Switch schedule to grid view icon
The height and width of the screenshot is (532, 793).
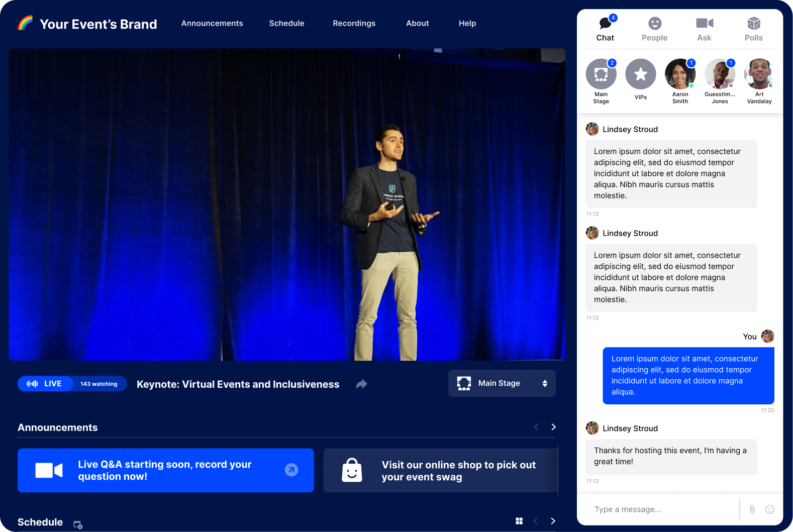click(x=519, y=521)
